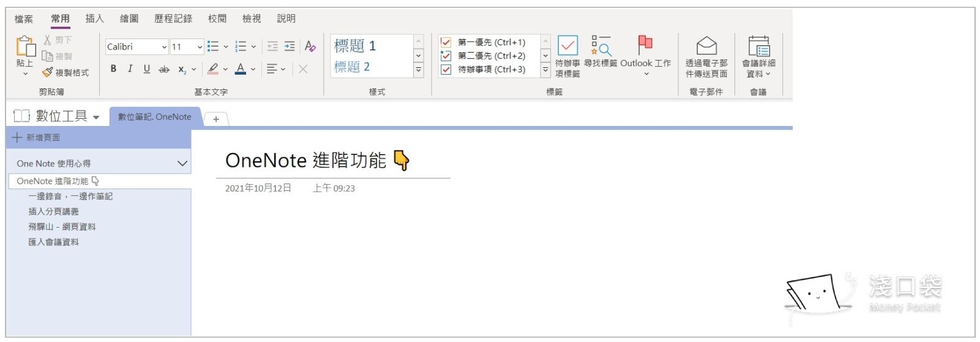The height and width of the screenshot is (342, 980).
Task: Switch to the 校閱 Review tab
Action: [217, 19]
